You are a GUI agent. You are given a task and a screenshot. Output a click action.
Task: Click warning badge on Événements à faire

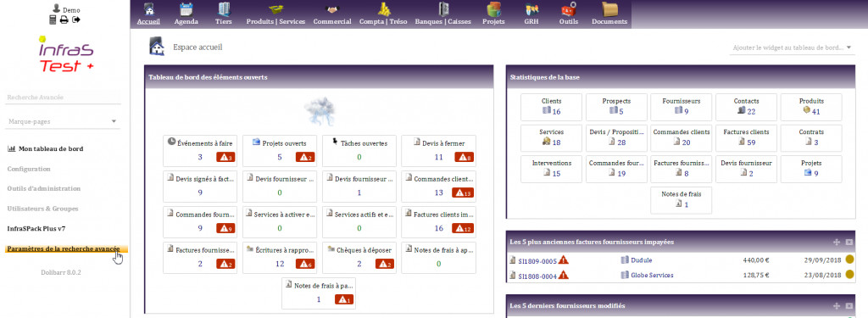(225, 158)
